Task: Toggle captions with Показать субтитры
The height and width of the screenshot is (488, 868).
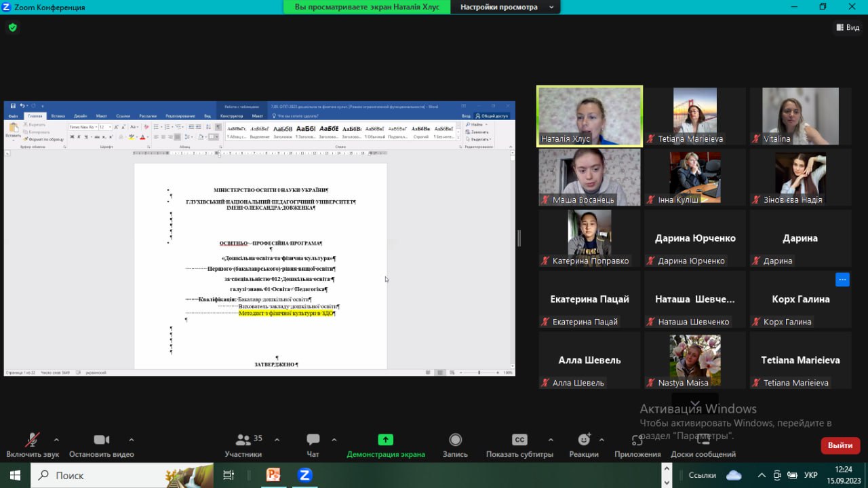Action: pos(519,445)
